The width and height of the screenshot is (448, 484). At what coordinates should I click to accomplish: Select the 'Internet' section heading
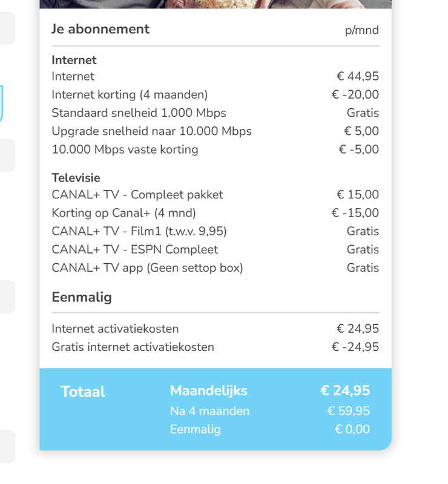[x=74, y=60]
